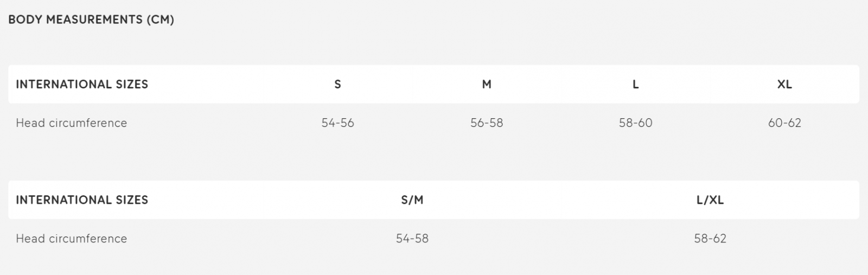Select the S/M size column header
The width and height of the screenshot is (868, 275).
pyautogui.click(x=412, y=200)
